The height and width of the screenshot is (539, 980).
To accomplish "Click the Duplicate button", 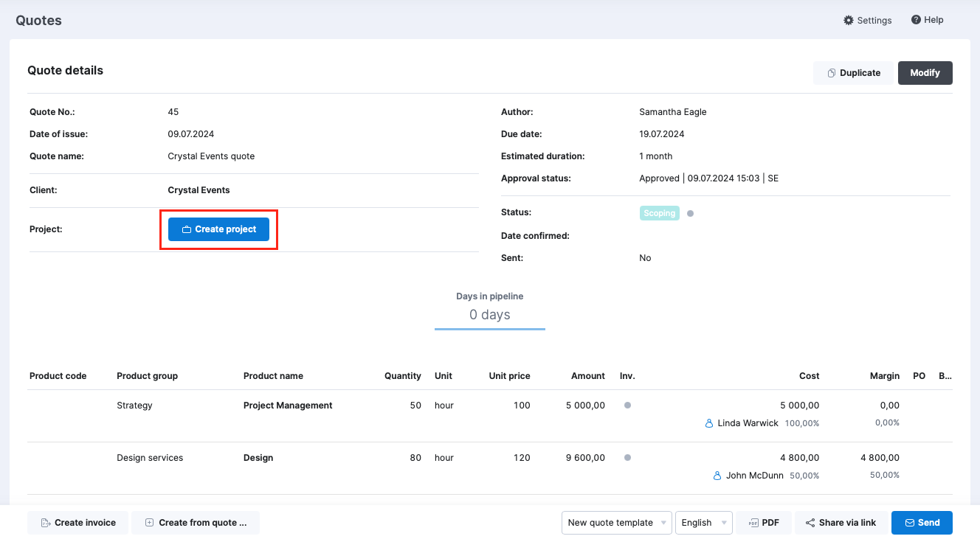I will click(853, 73).
